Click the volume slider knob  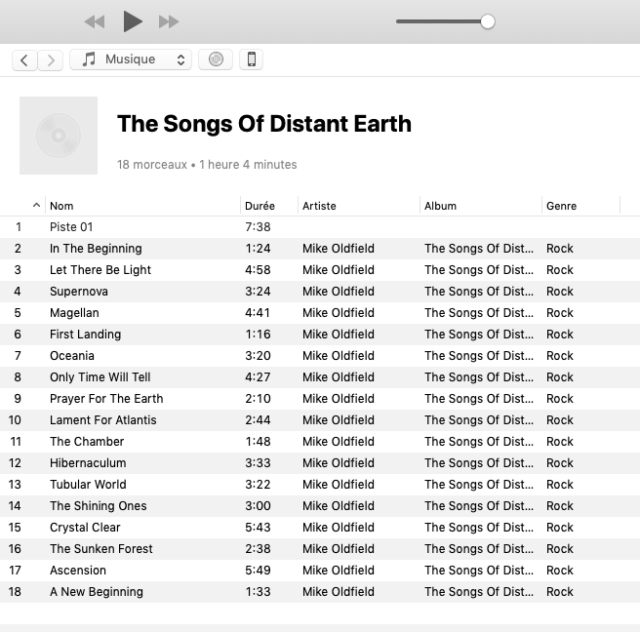point(487,22)
